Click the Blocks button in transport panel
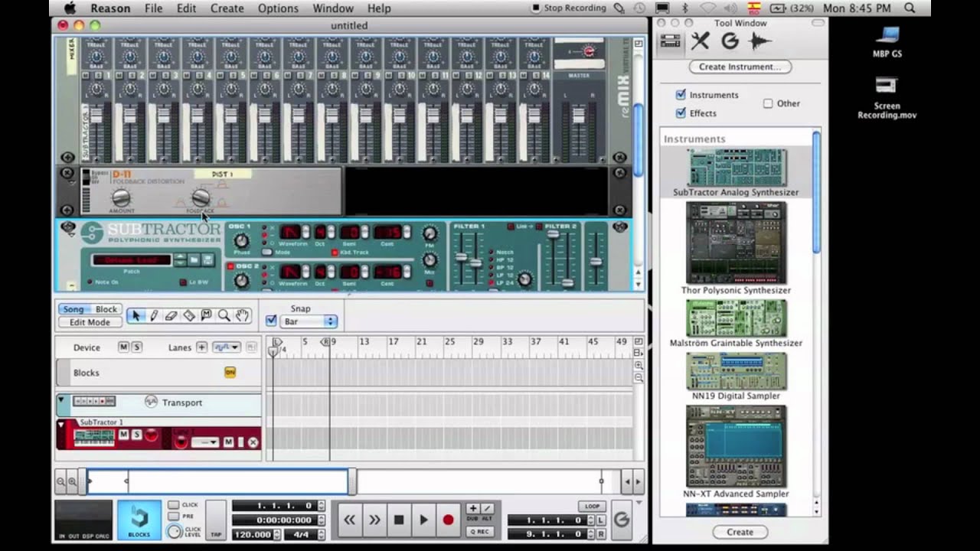 pyautogui.click(x=139, y=520)
